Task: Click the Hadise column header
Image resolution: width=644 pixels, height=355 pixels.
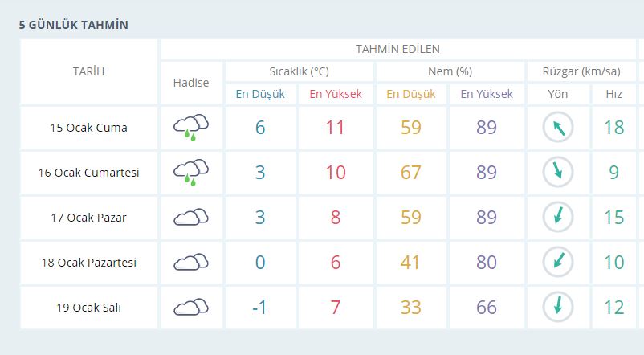Action: pyautogui.click(x=190, y=83)
